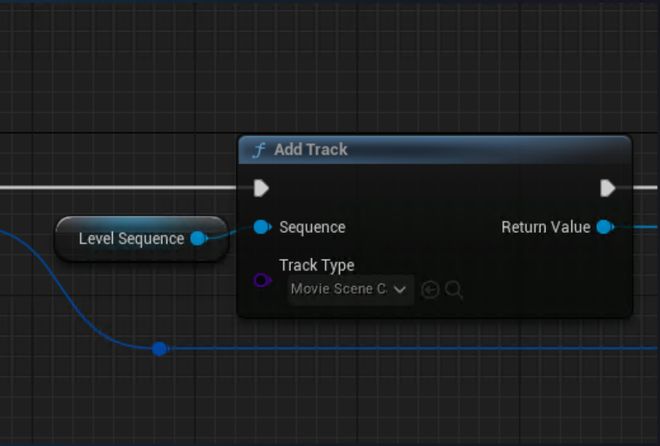This screenshot has height=446, width=660.
Task: Click the Track Type label text
Action: click(316, 265)
